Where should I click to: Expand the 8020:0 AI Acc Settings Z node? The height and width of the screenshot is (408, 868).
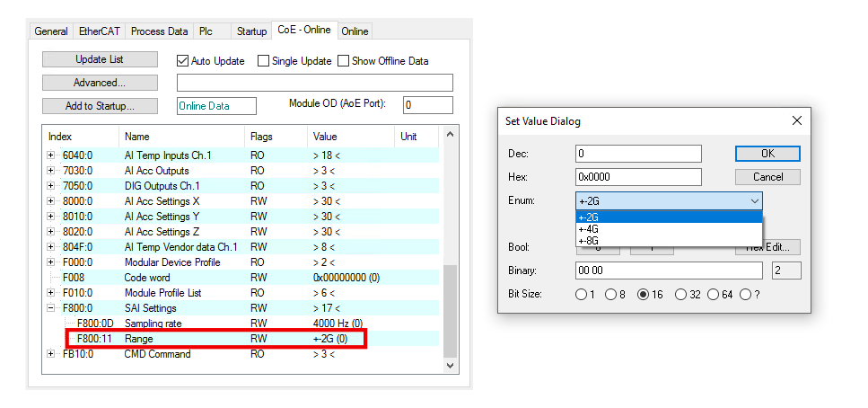click(x=51, y=232)
